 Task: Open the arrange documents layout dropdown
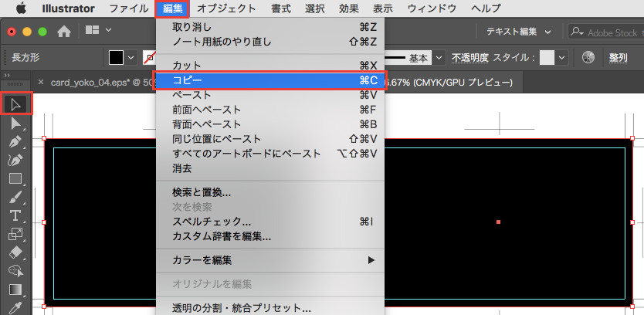(98, 32)
